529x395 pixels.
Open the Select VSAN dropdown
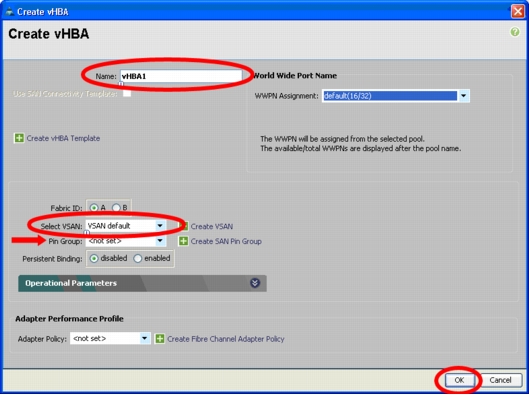(160, 226)
